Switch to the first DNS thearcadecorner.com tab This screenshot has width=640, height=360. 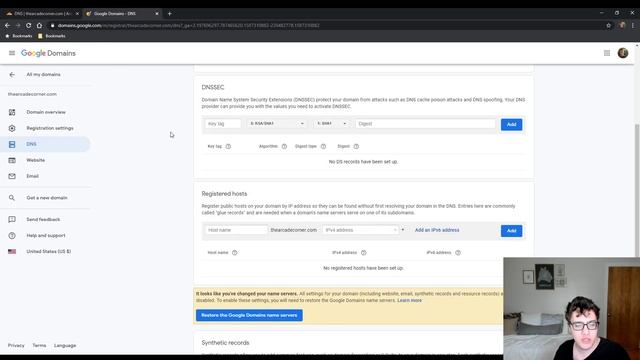click(42, 13)
